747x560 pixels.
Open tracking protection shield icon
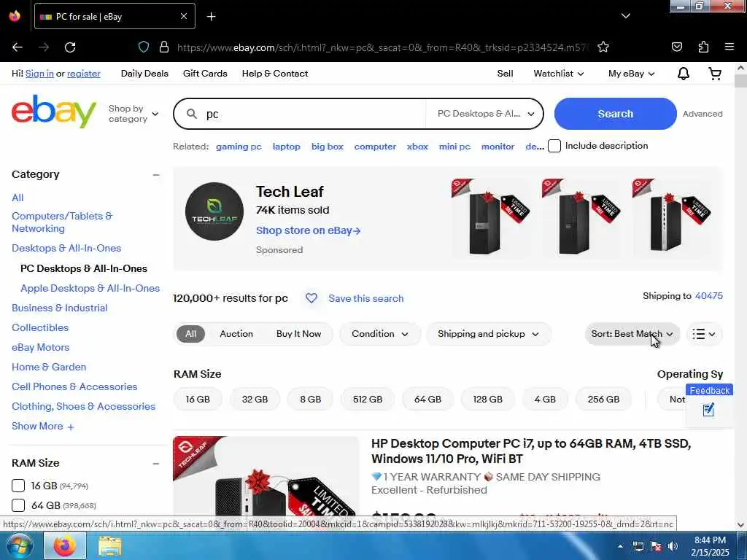coord(144,47)
